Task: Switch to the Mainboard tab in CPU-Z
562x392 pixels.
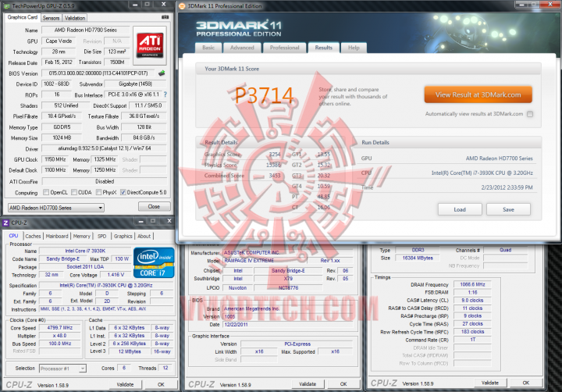Action: coord(57,236)
